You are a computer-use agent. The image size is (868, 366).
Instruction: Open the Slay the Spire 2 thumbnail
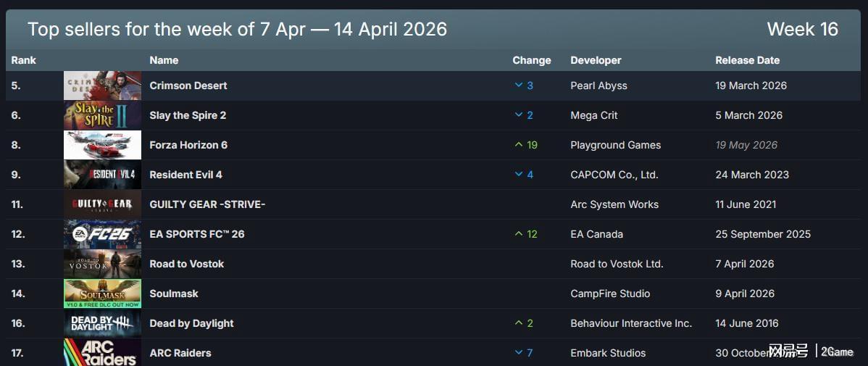tap(102, 115)
